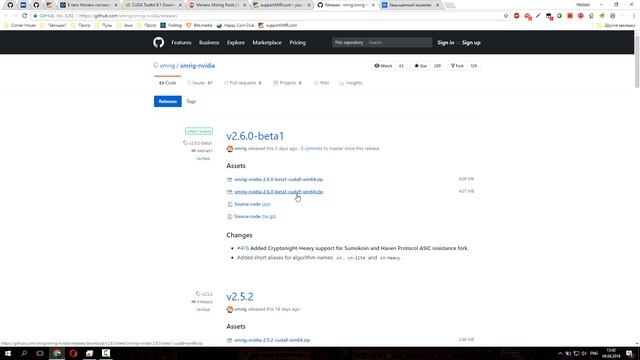Open the Bits.media bookmark

tap(199, 25)
